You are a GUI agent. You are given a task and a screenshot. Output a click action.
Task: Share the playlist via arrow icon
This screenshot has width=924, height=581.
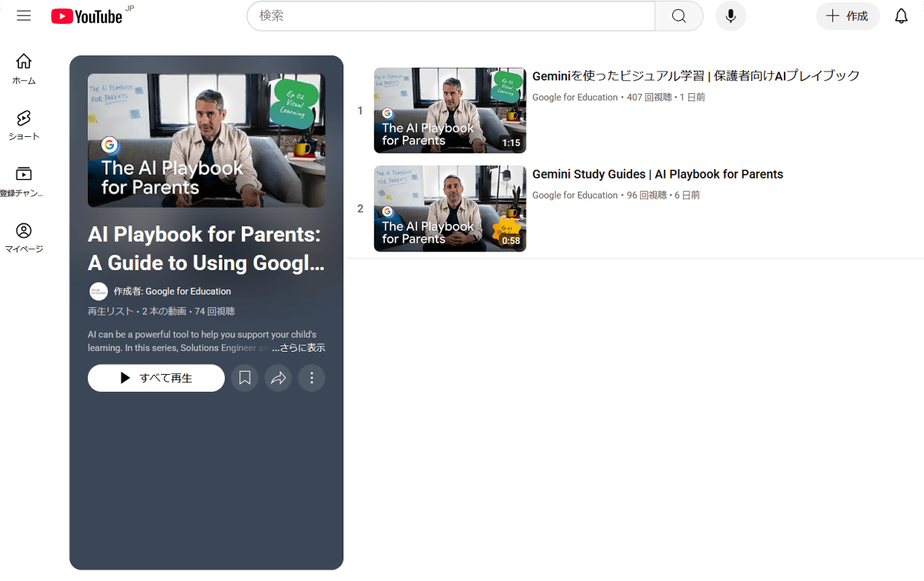pyautogui.click(x=278, y=378)
